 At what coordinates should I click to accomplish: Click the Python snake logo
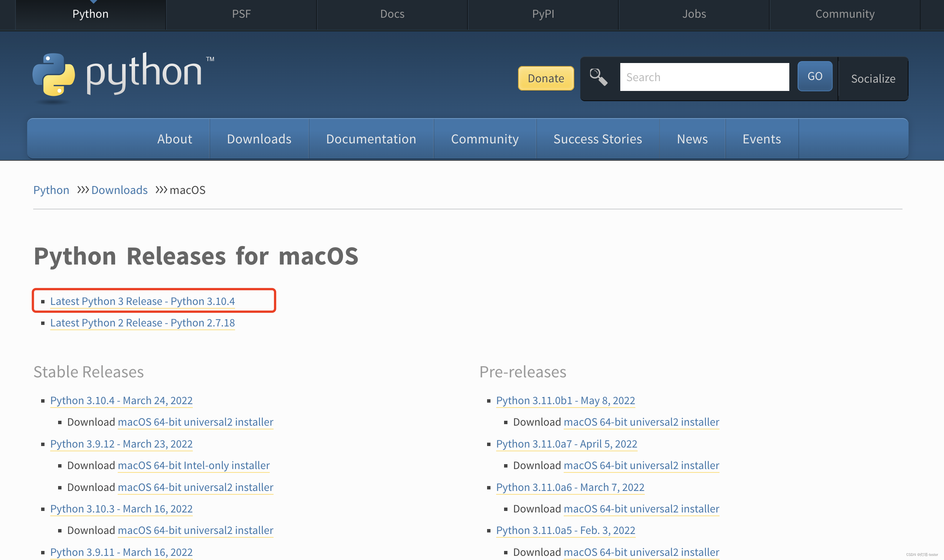[54, 74]
